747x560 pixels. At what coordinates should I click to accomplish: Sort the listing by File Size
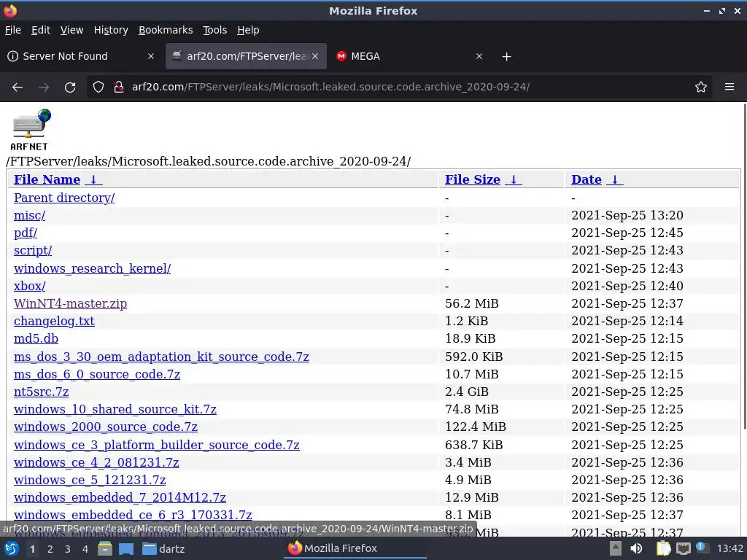[473, 179]
